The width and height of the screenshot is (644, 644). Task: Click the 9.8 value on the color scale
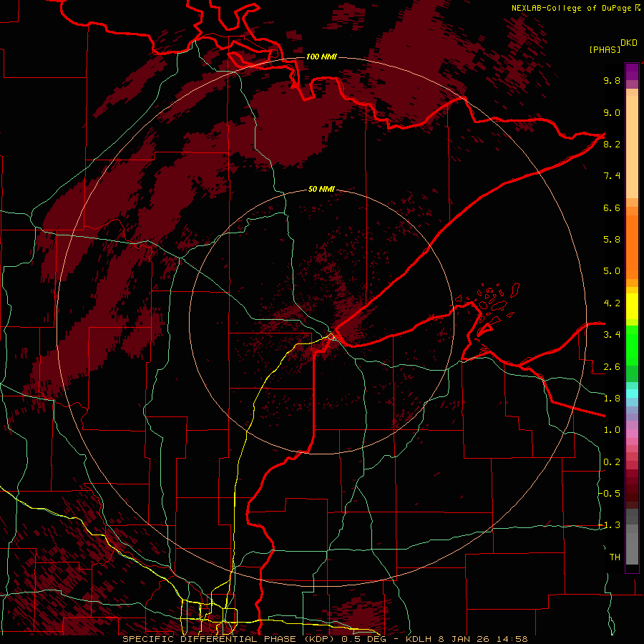[x=612, y=80]
